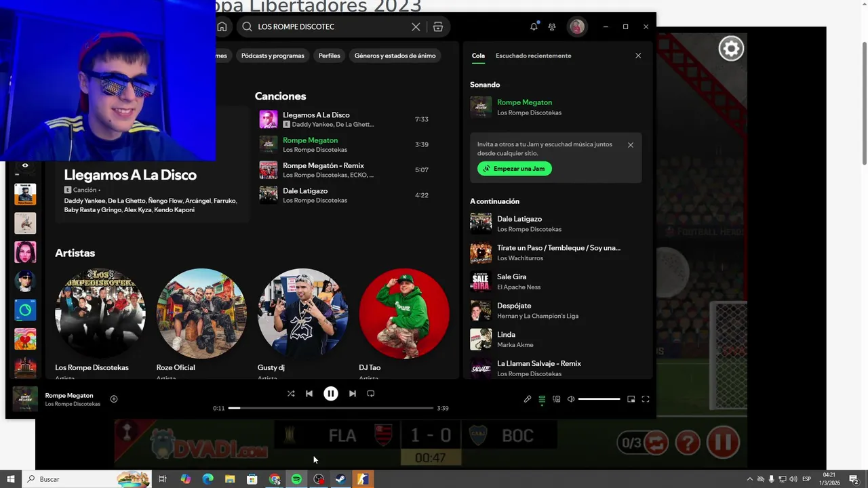Toggle the queue view button

(x=542, y=399)
